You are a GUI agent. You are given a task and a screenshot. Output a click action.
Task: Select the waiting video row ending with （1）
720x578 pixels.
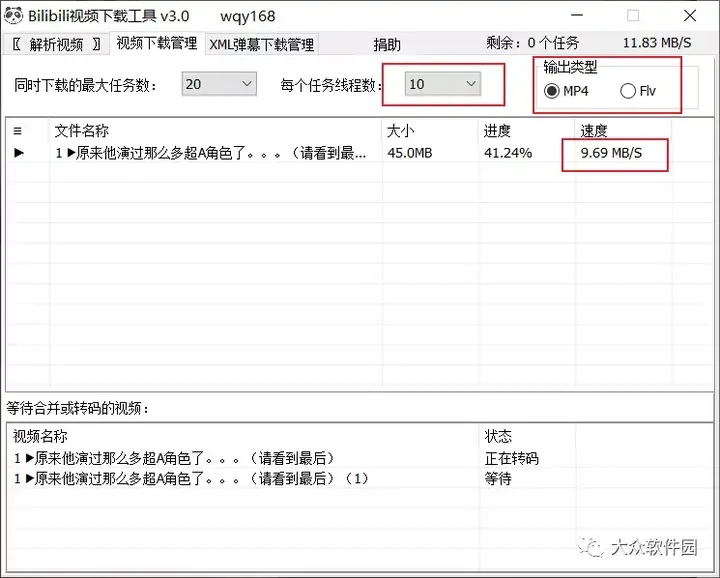[x=359, y=479]
